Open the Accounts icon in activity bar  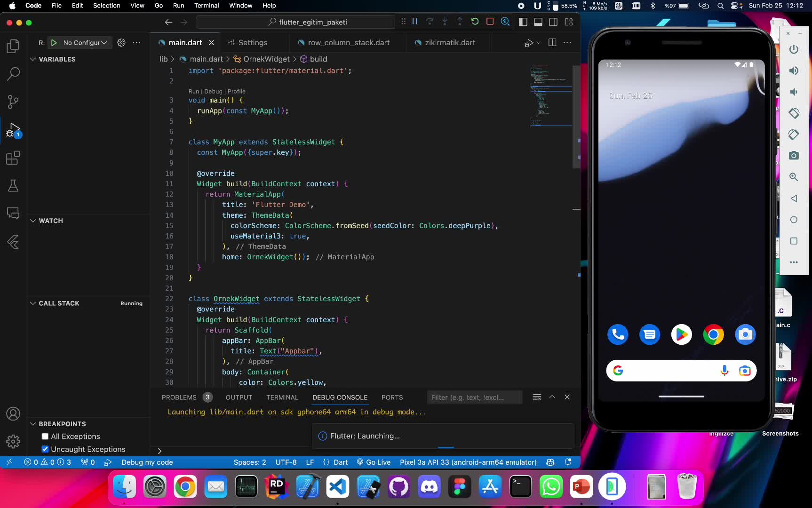click(13, 414)
